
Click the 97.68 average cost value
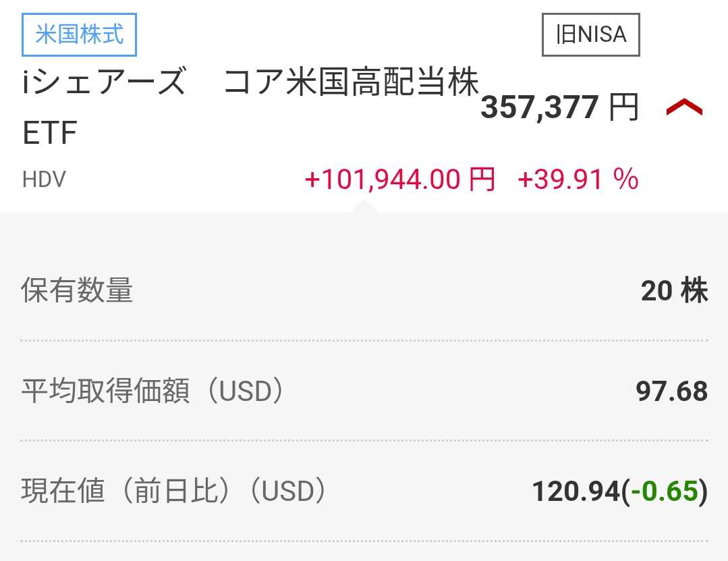point(671,392)
